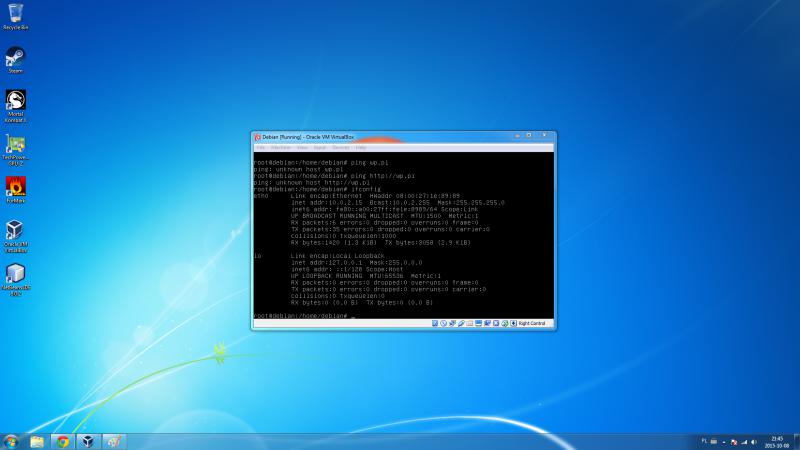Select the Mortal Kombat desktop shortcut
This screenshot has height=450, width=800.
[15, 102]
